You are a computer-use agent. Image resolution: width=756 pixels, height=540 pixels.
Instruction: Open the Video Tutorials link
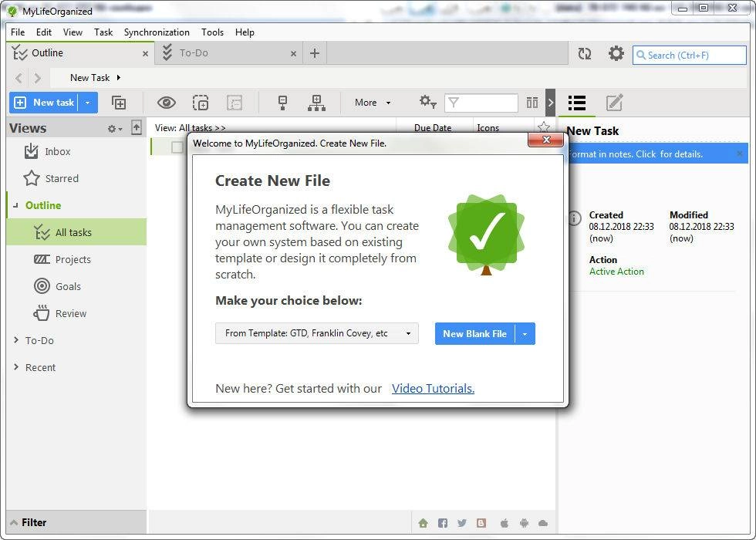coord(433,388)
